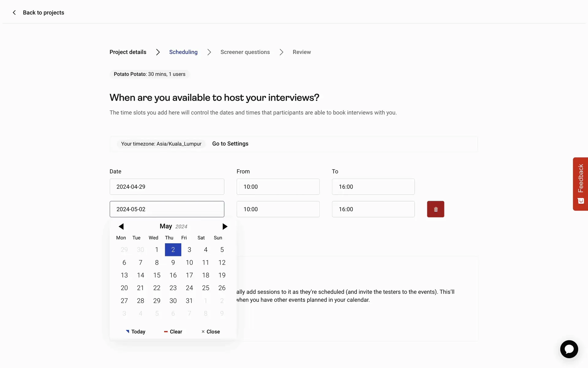Close the date picker popup
The width and height of the screenshot is (588, 368).
point(211,332)
